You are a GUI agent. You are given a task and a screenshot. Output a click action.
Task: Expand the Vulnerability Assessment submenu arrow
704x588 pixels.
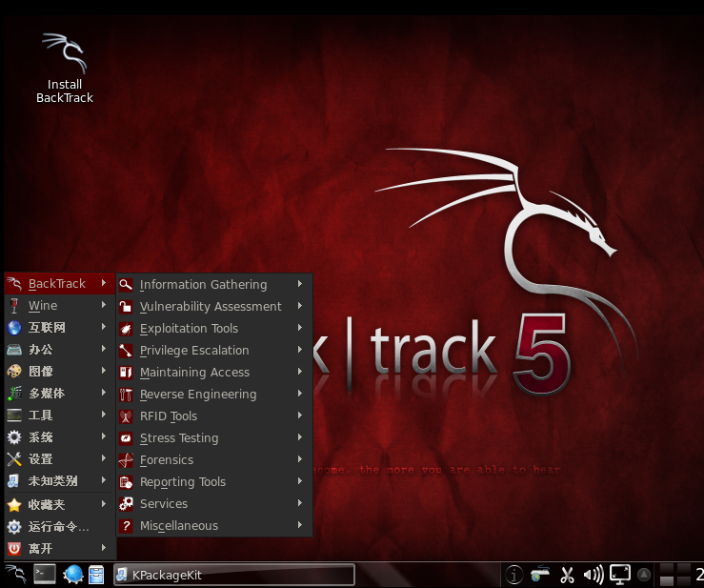click(300, 306)
